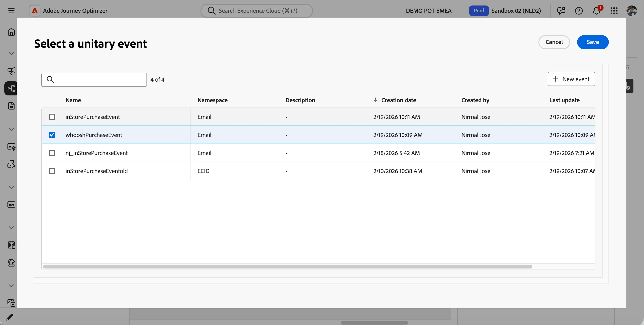
Task: Click the Save button
Action: (x=593, y=42)
